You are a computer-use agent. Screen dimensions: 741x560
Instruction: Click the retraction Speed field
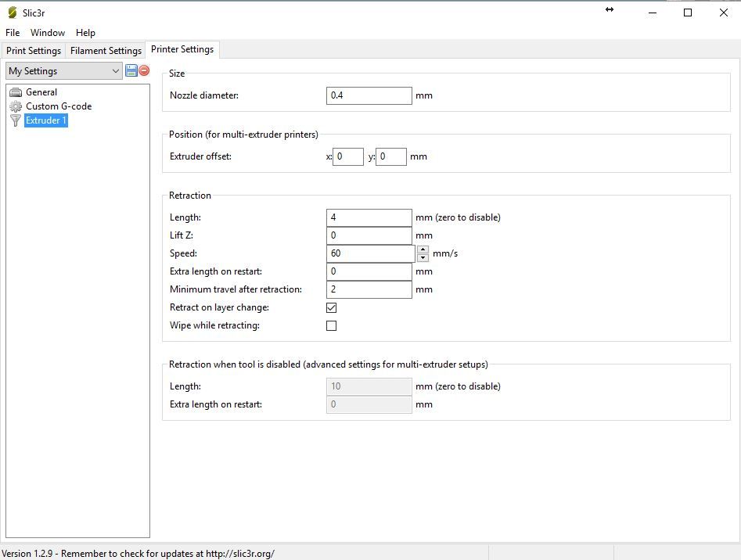[371, 253]
